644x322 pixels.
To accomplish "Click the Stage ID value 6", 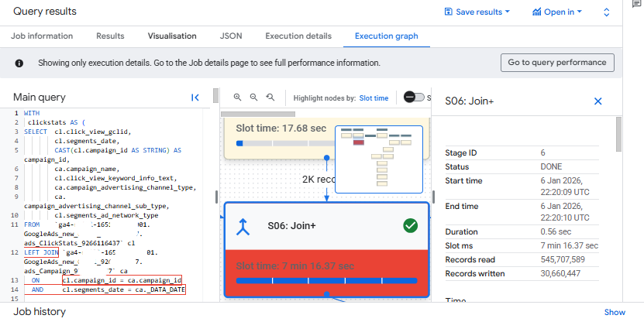I will click(x=542, y=153).
